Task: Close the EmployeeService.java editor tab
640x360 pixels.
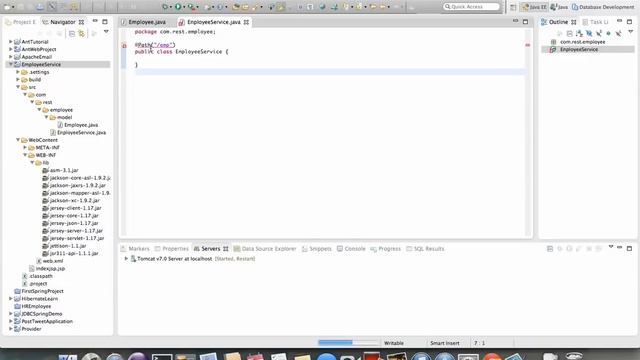Action: pos(246,22)
